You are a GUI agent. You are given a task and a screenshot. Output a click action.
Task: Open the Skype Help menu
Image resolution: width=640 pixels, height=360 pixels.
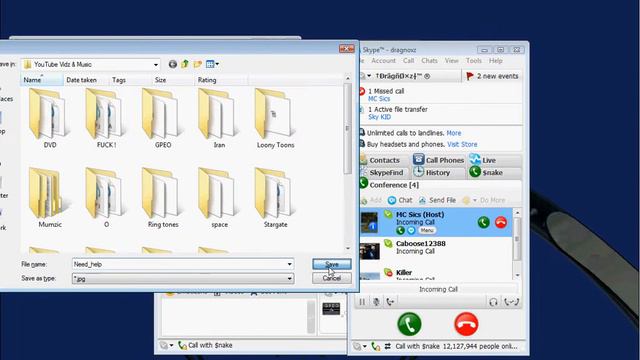tap(496, 60)
